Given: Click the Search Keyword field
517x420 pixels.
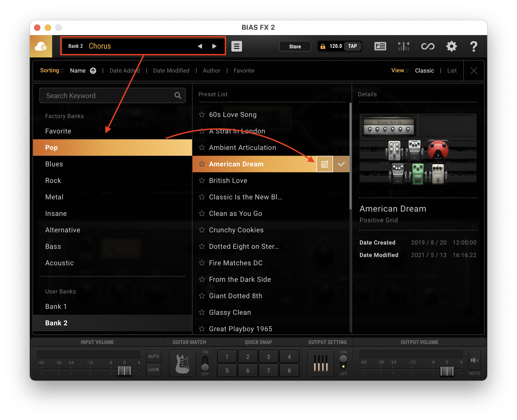Looking at the screenshot, I should point(112,95).
